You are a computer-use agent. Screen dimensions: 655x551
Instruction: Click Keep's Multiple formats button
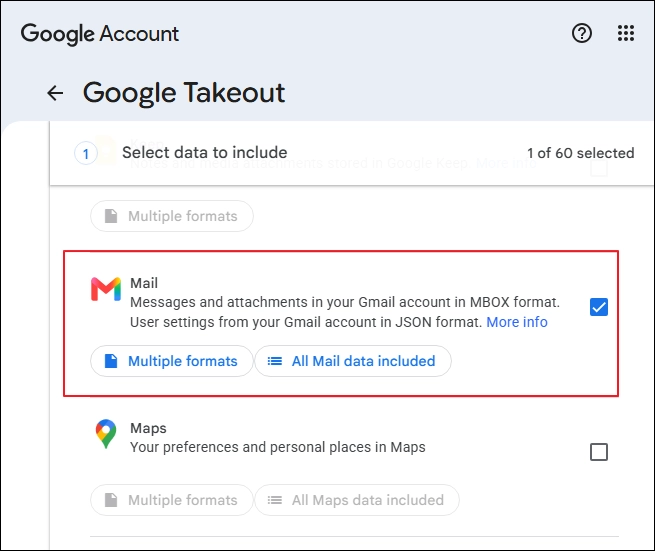coord(172,216)
